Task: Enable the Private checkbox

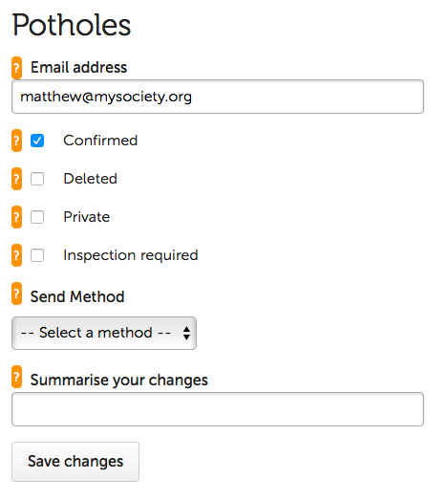Action: click(x=37, y=217)
